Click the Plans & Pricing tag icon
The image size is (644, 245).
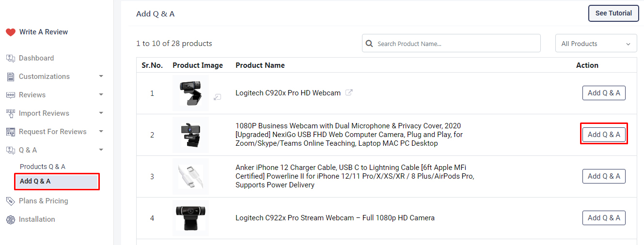[11, 201]
